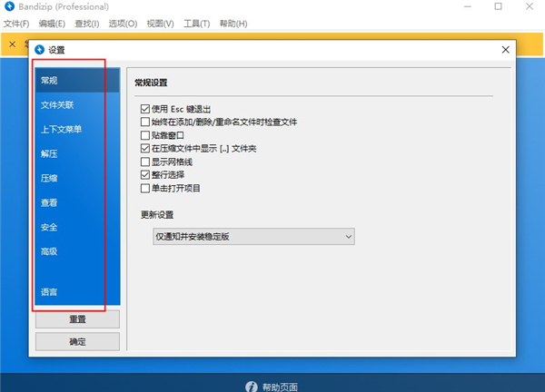Close the Bandizip main window

point(529,6)
